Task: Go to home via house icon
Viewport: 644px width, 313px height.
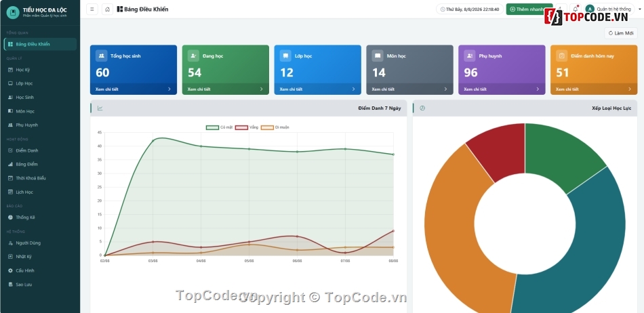Action: pos(107,9)
